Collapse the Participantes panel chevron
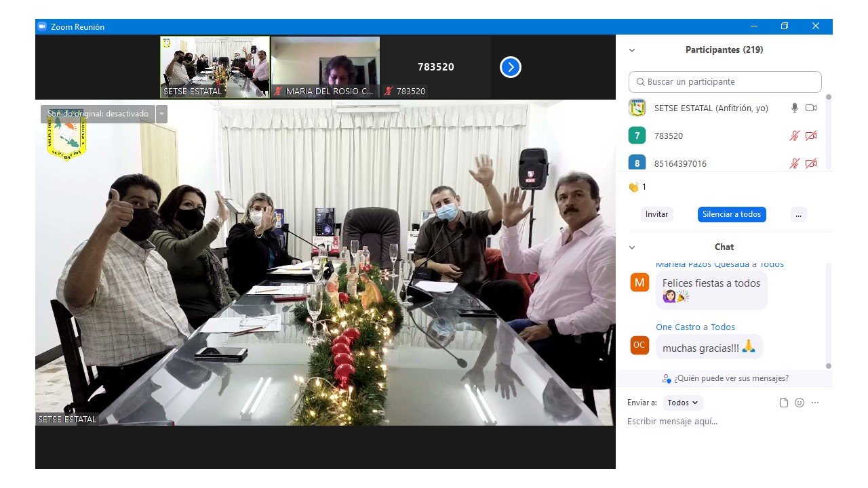This screenshot has width=868, height=488. coord(632,50)
